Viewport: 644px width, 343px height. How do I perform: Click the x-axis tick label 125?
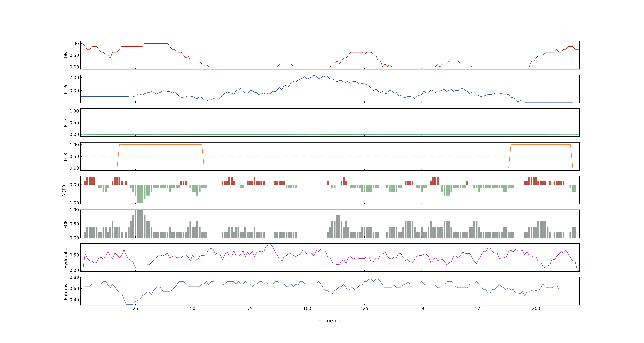pyautogui.click(x=364, y=308)
